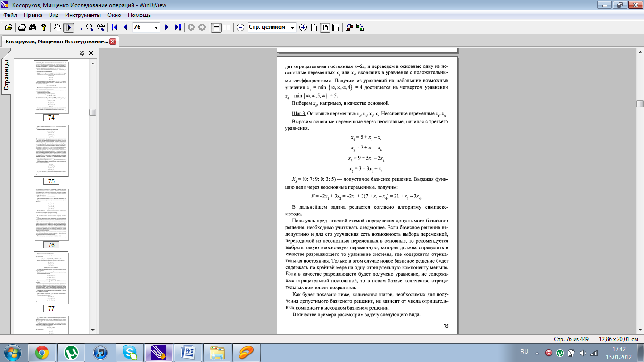This screenshot has width=644, height=362.
Task: Open the Инструменты menu
Action: (83, 15)
